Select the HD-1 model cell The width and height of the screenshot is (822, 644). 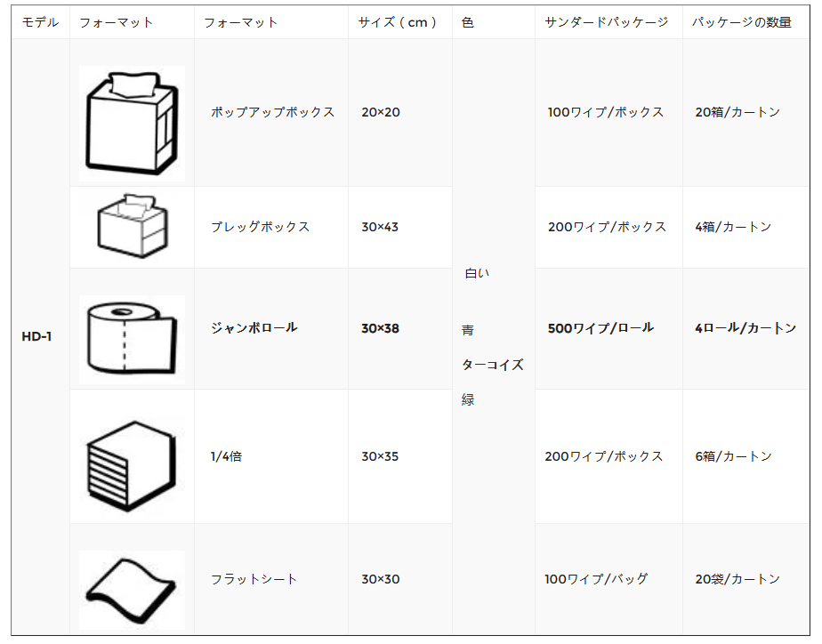point(36,336)
